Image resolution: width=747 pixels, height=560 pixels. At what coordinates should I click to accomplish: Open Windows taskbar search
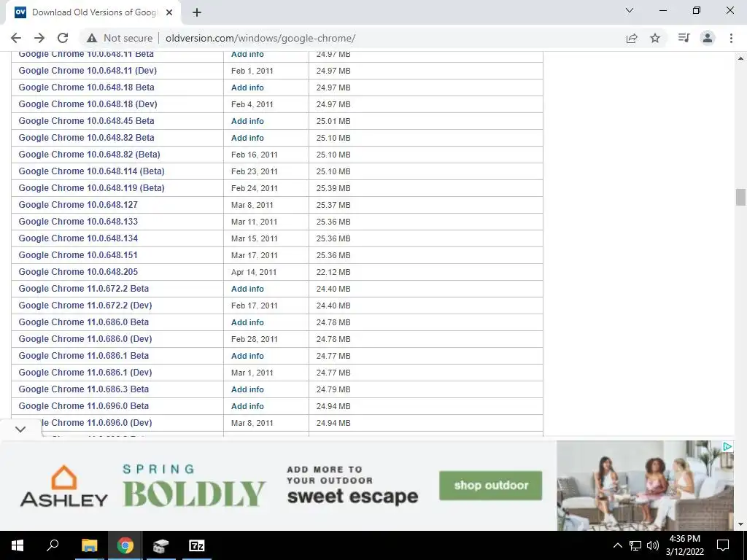click(x=53, y=545)
